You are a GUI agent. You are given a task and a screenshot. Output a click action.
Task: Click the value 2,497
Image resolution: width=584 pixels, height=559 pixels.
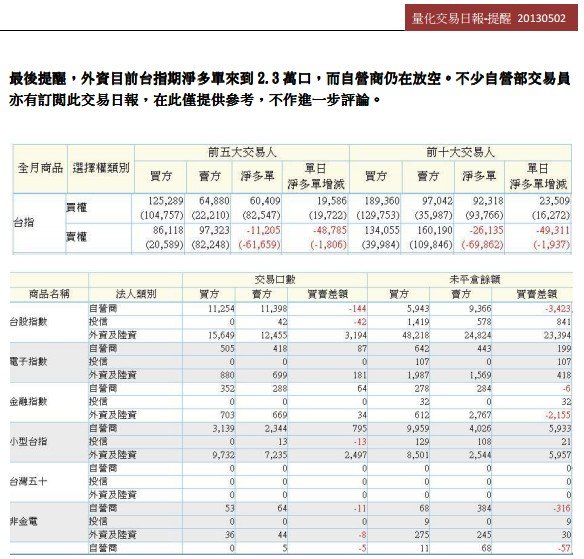click(x=356, y=455)
